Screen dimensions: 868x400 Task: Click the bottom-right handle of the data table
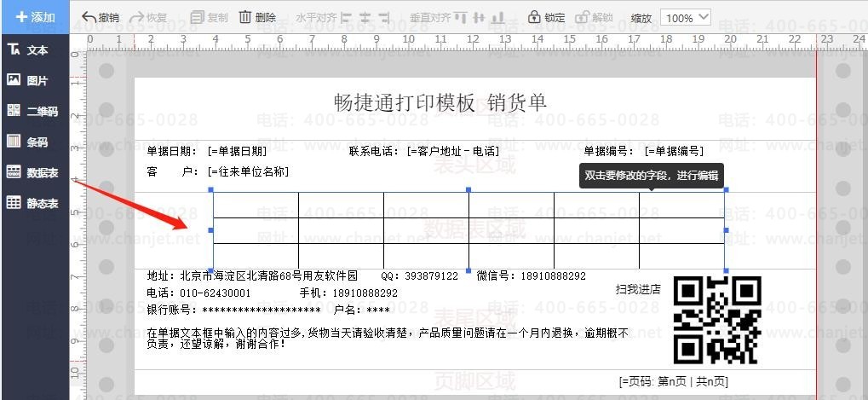[727, 271]
